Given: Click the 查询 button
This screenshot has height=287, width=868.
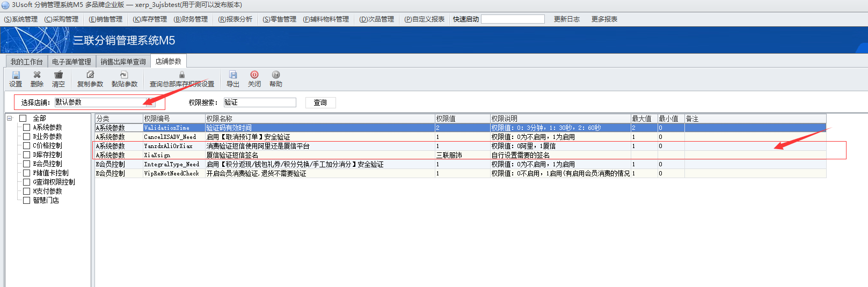Looking at the screenshot, I should click(320, 102).
